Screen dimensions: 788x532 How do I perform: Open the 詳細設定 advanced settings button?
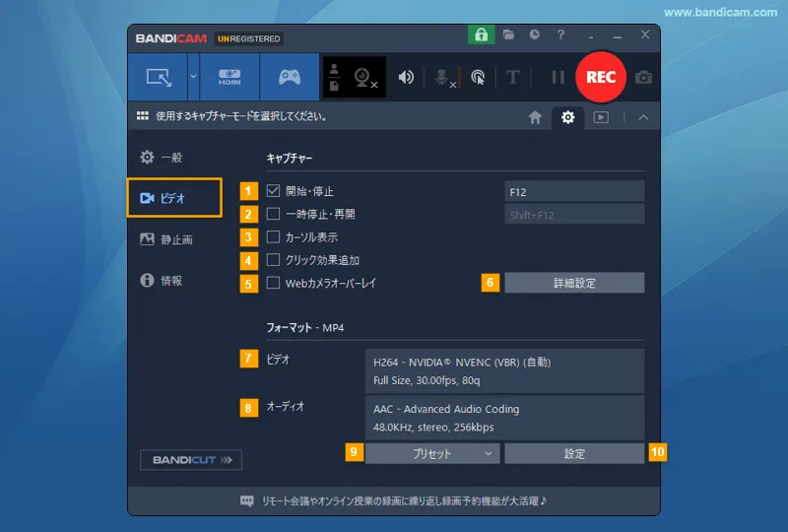(x=574, y=283)
